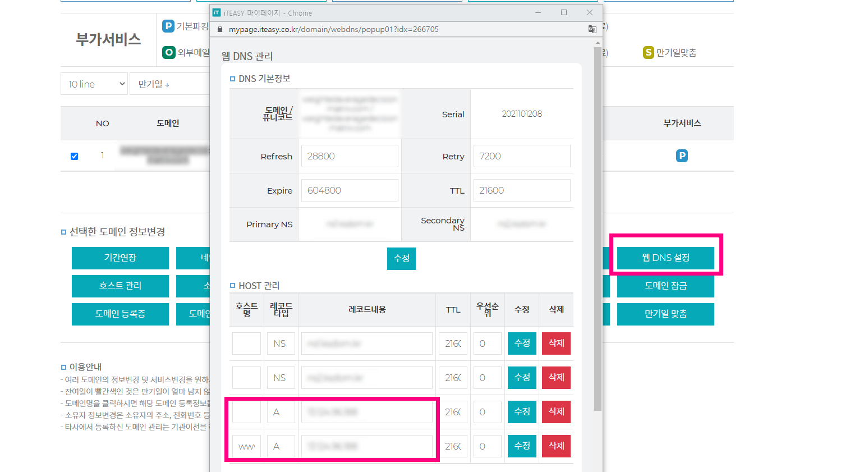
Task: Click 수정 for the first NS record
Action: [x=522, y=343]
